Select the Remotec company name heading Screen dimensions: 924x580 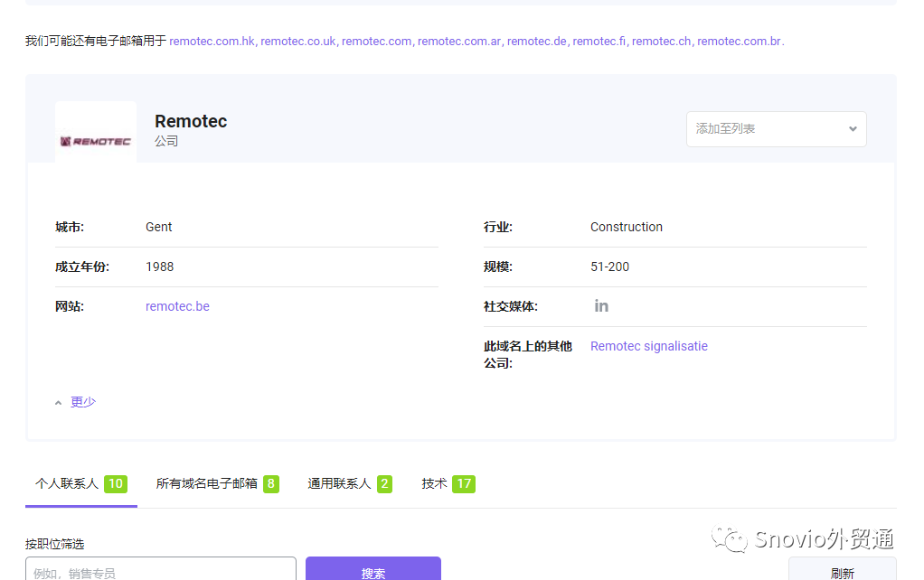(x=191, y=121)
